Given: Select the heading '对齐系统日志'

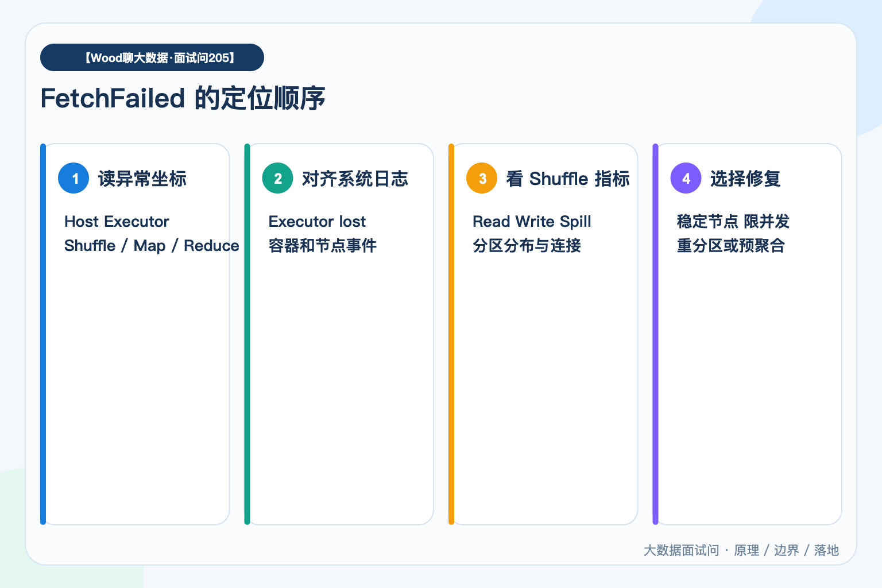Looking at the screenshot, I should pos(355,179).
